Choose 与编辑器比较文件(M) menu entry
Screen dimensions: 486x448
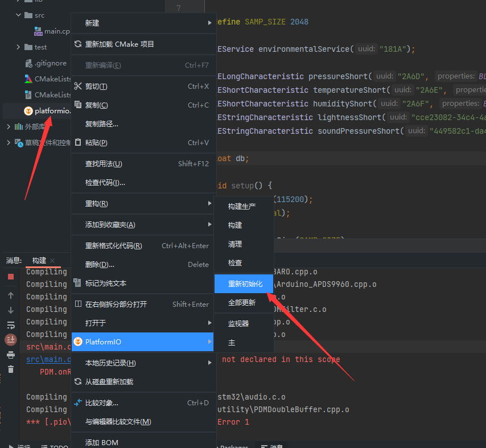[x=143, y=422]
